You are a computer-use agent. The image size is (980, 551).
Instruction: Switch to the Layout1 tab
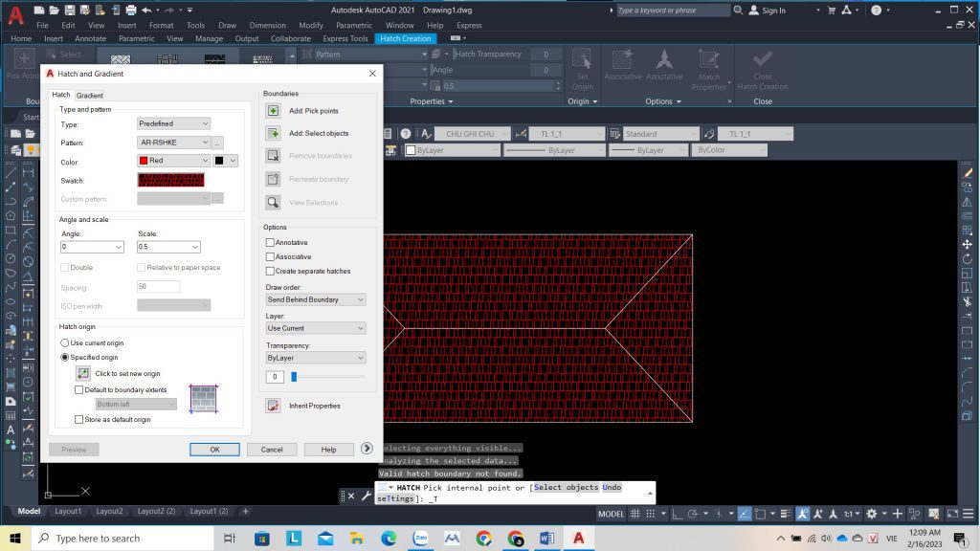click(68, 512)
